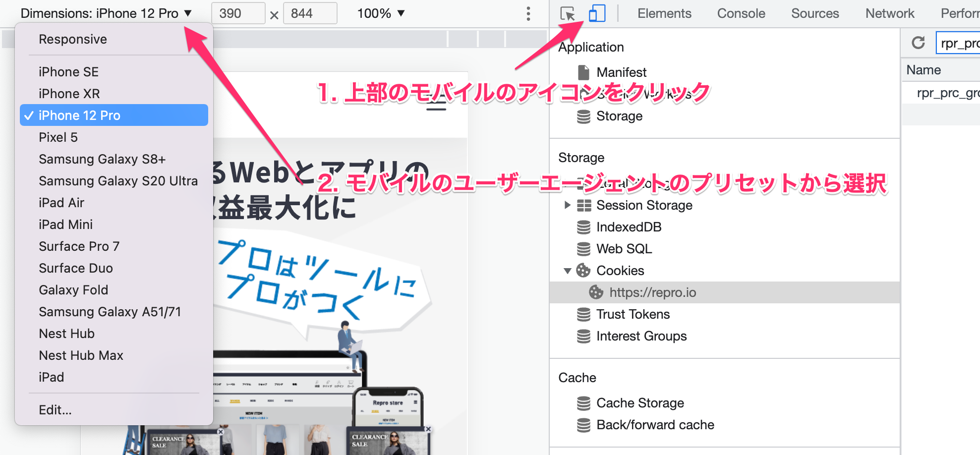Click the Interest Groups database icon

[583, 336]
